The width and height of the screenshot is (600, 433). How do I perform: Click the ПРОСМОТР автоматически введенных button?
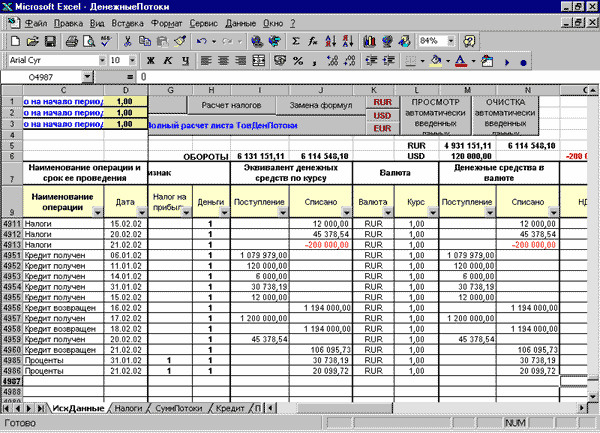(x=435, y=116)
